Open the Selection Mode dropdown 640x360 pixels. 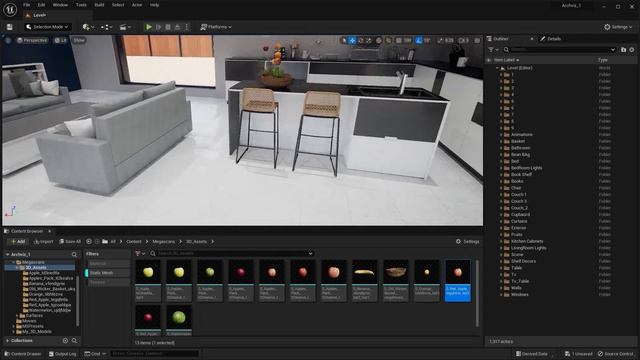pos(47,27)
